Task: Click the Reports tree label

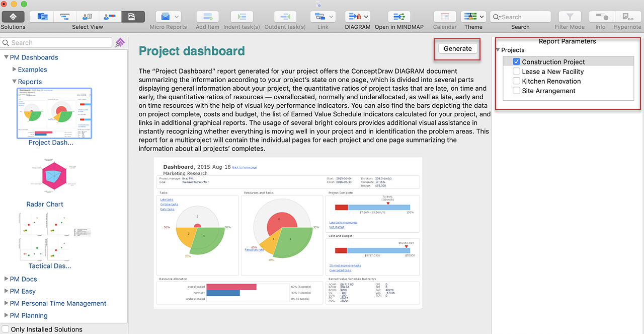Action: 30,82
